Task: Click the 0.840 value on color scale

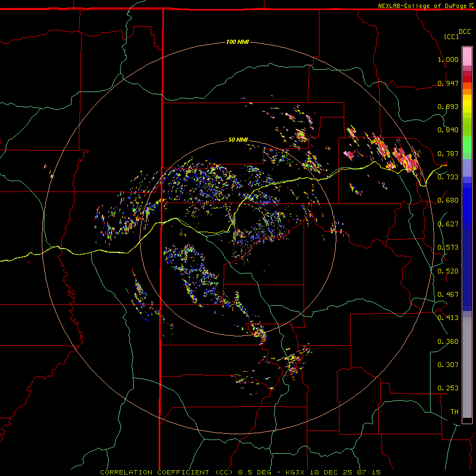Action: 448,130
